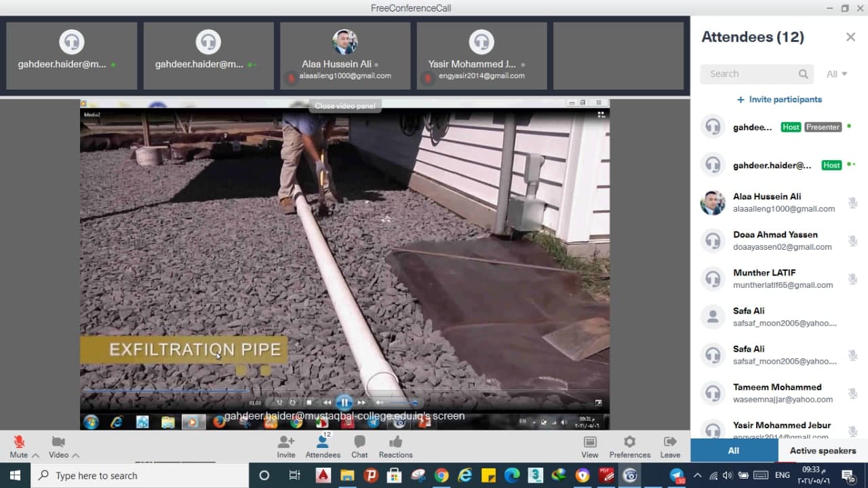
Task: Click the Invite participants link
Action: coord(780,100)
